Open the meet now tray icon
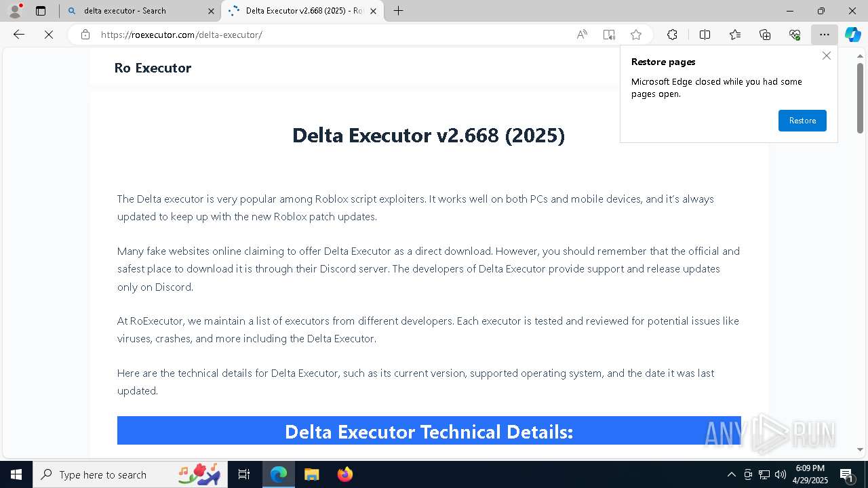 point(748,474)
